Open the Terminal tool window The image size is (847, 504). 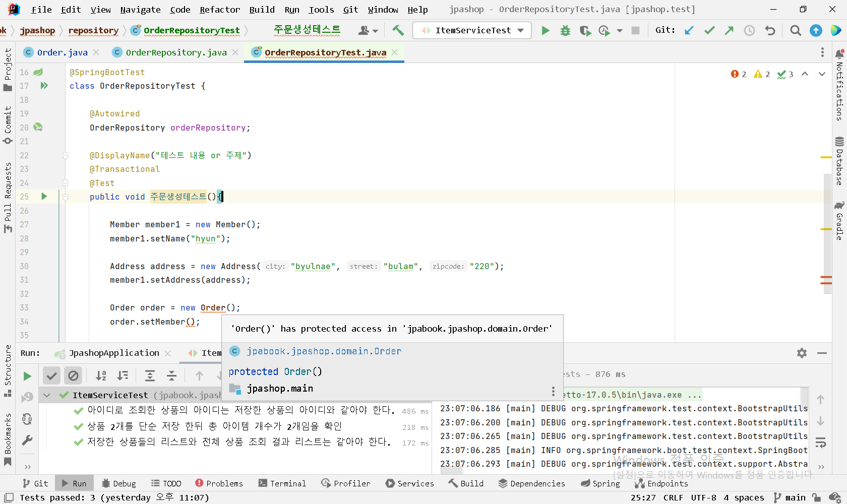tap(282, 483)
